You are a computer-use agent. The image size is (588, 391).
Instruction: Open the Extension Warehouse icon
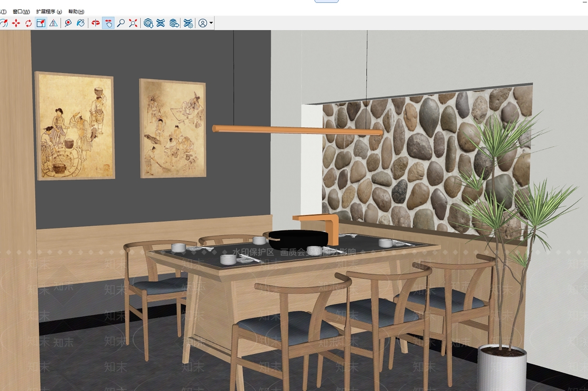pos(161,23)
